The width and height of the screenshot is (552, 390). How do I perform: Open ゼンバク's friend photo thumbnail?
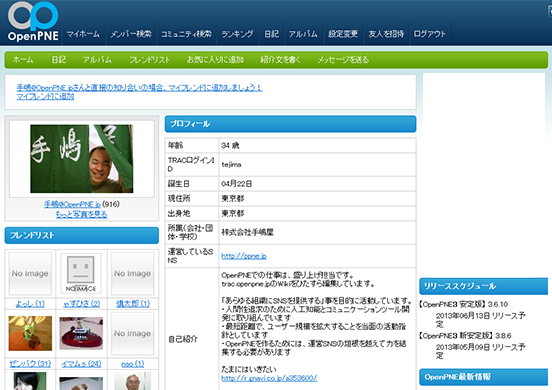30,333
